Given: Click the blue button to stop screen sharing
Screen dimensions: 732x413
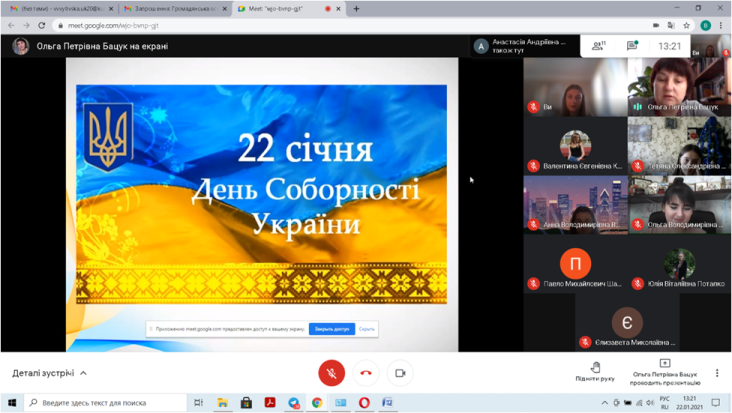Looking at the screenshot, I should pyautogui.click(x=331, y=328).
